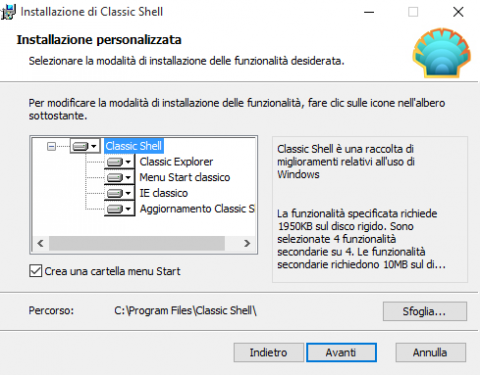
Task: Click the tree's right scroll arrow
Action: [247, 243]
